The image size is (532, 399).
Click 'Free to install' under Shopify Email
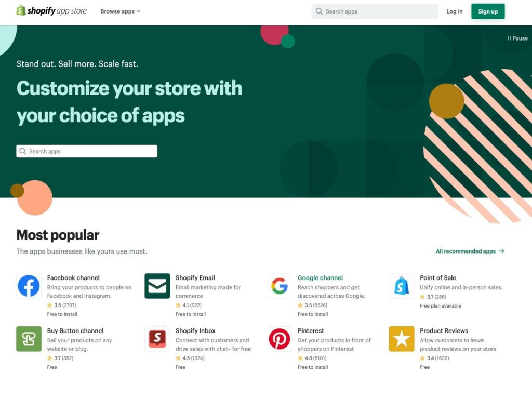point(191,314)
